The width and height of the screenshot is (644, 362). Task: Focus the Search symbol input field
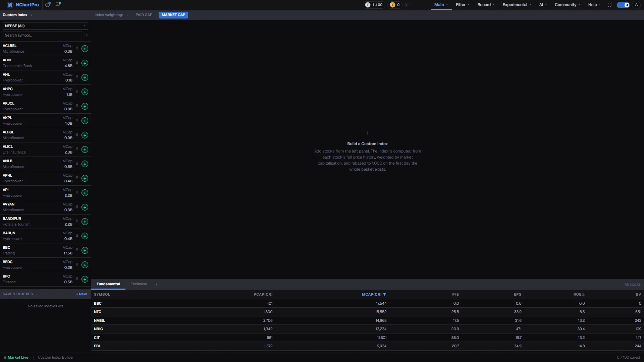42,35
